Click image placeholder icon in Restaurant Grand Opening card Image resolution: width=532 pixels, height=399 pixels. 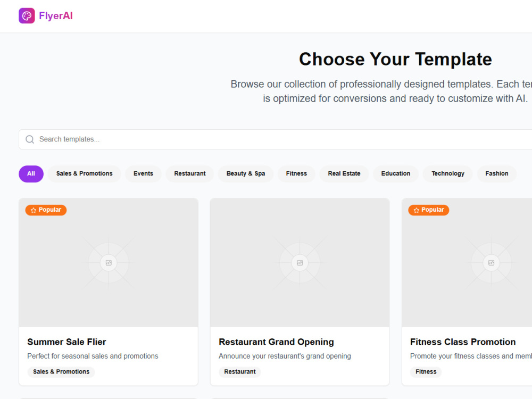tap(300, 263)
